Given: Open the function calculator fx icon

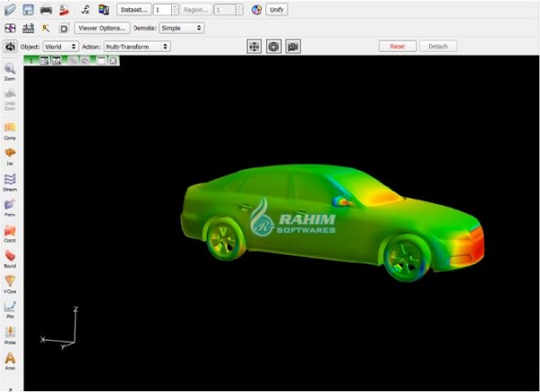Looking at the screenshot, I should click(x=85, y=10).
